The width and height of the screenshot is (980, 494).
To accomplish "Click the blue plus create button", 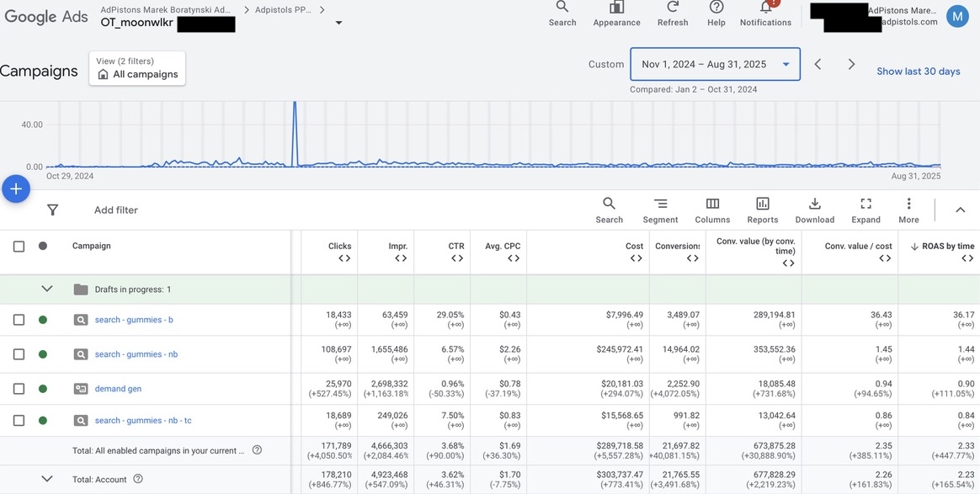I will coord(16,189).
